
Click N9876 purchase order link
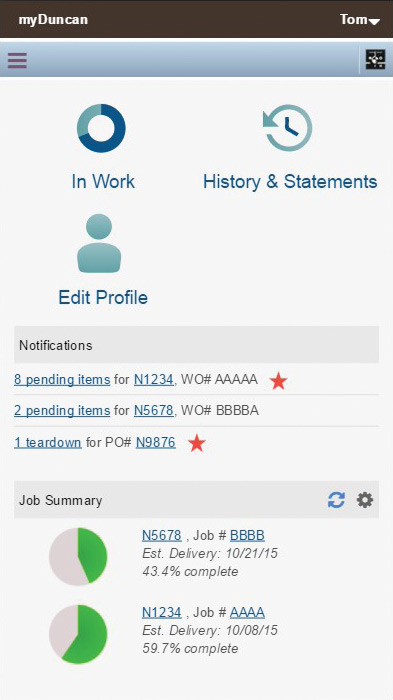pos(156,442)
